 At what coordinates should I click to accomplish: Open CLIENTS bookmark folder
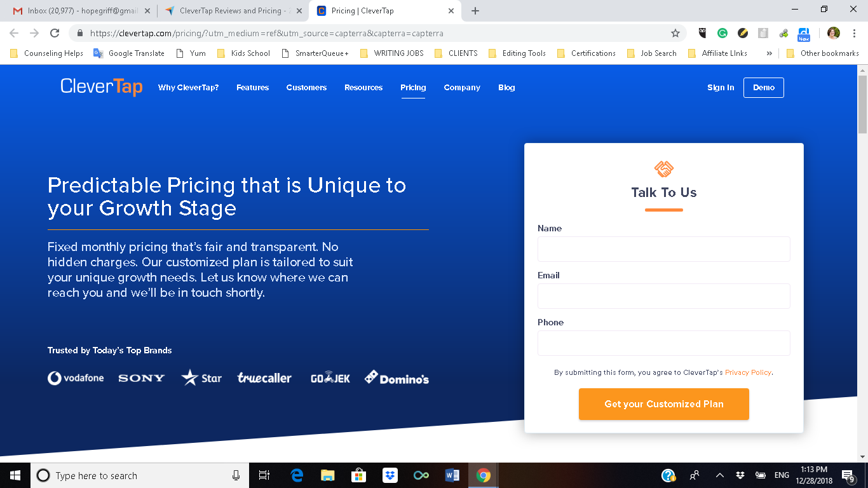coord(456,53)
